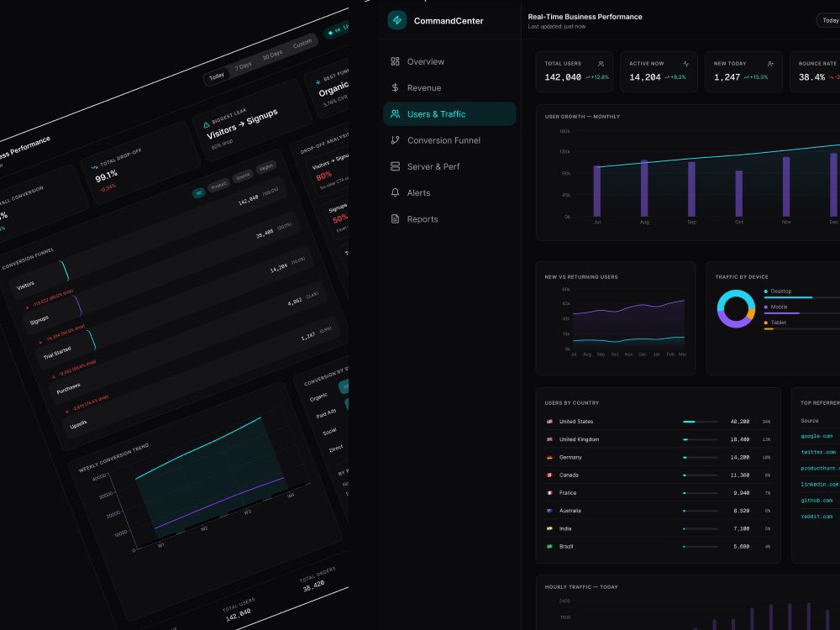
Task: Select All filter chip in conversion funnel
Action: point(199,193)
